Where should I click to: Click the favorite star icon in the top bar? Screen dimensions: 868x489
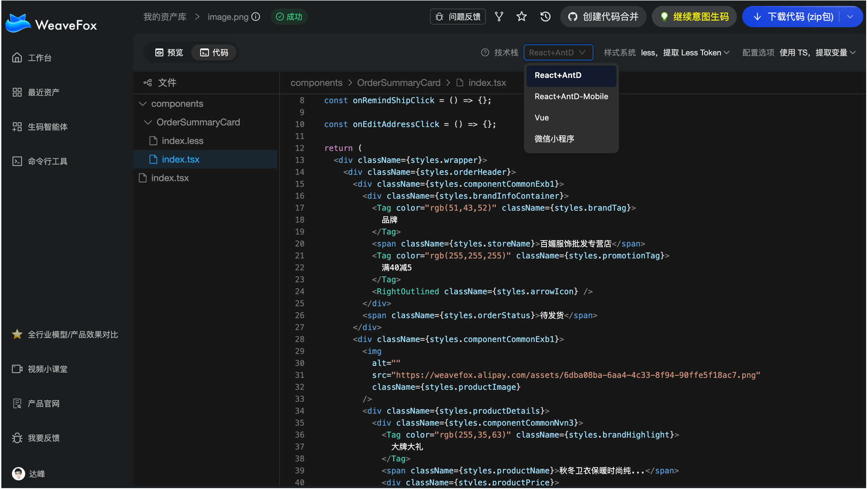coord(522,17)
